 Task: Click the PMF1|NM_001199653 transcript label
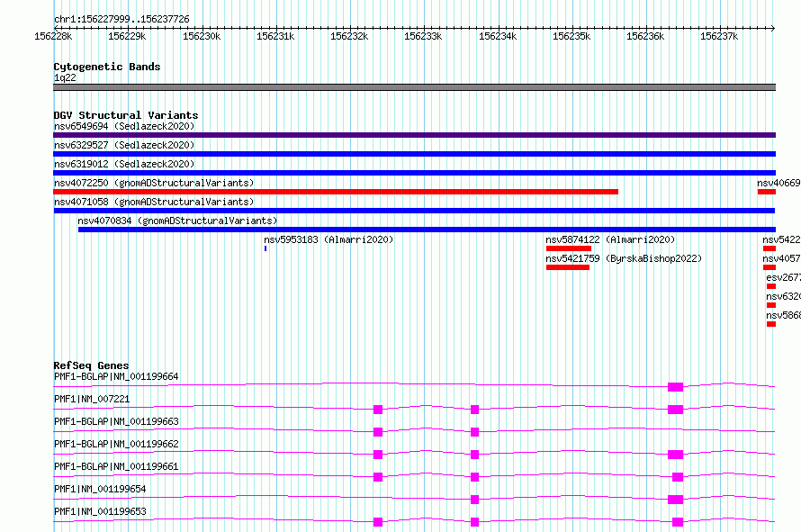pos(100,511)
